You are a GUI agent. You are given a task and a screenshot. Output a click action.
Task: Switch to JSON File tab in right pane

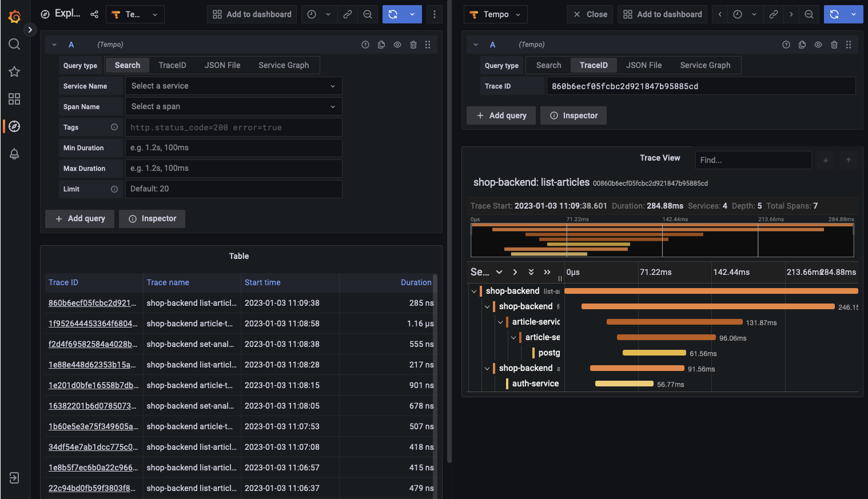[x=644, y=65]
